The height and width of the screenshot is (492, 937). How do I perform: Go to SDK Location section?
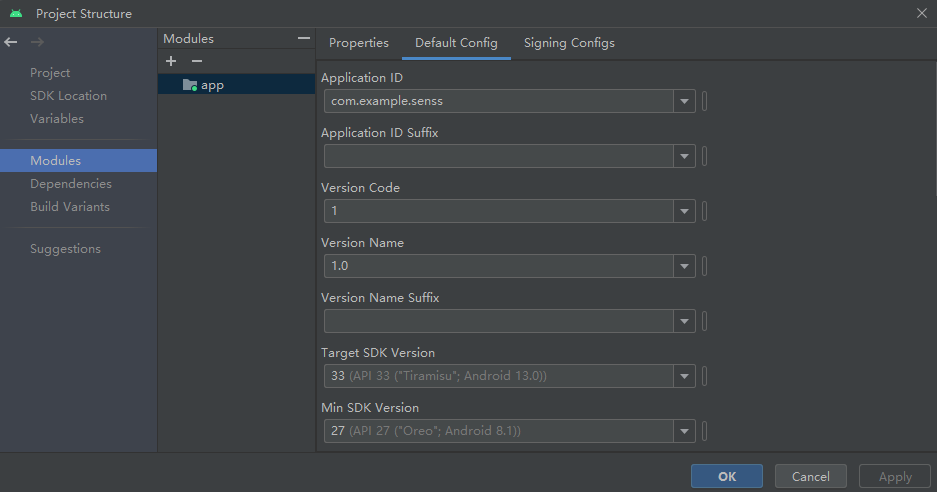pyautogui.click(x=68, y=96)
